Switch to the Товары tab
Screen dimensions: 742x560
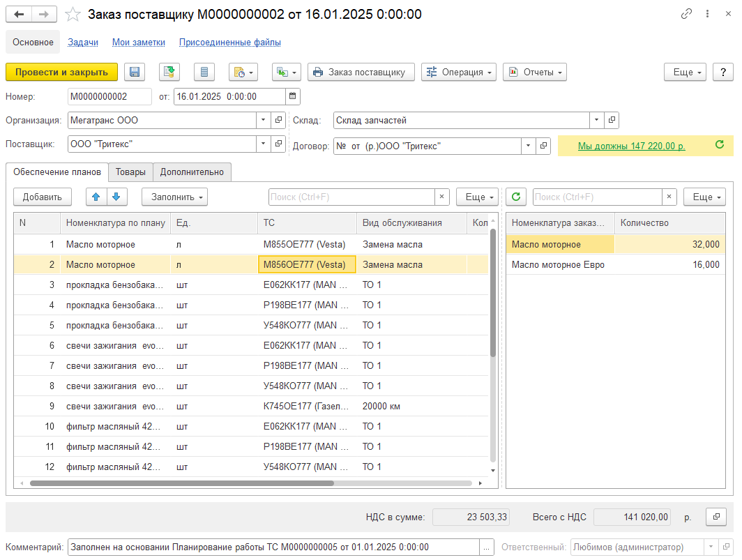(130, 172)
